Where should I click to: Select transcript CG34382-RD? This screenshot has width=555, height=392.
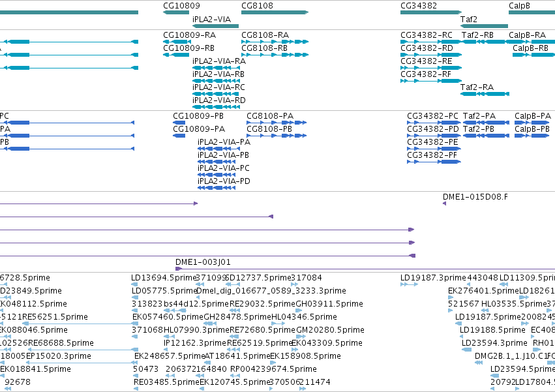pyautogui.click(x=427, y=48)
